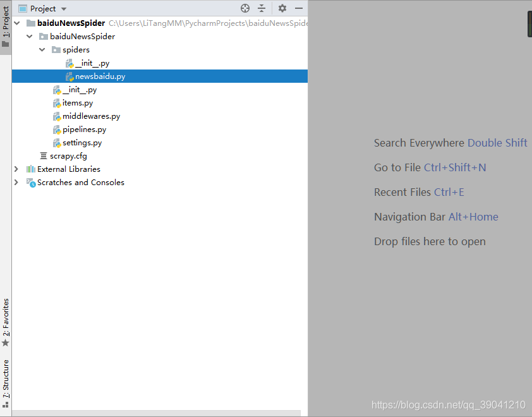Viewport: 532px width, 417px height.
Task: Open the 7: Structure side tab
Action: (x=6, y=381)
